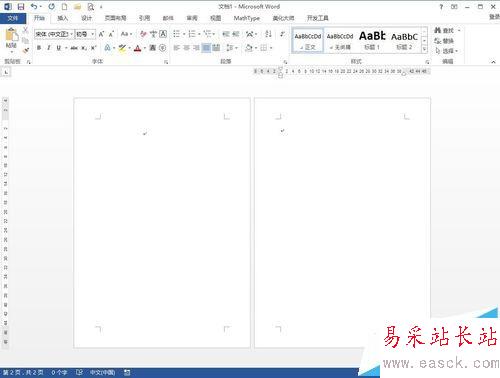Toggle italic formatting
The height and width of the screenshot is (378, 500).
coord(49,48)
